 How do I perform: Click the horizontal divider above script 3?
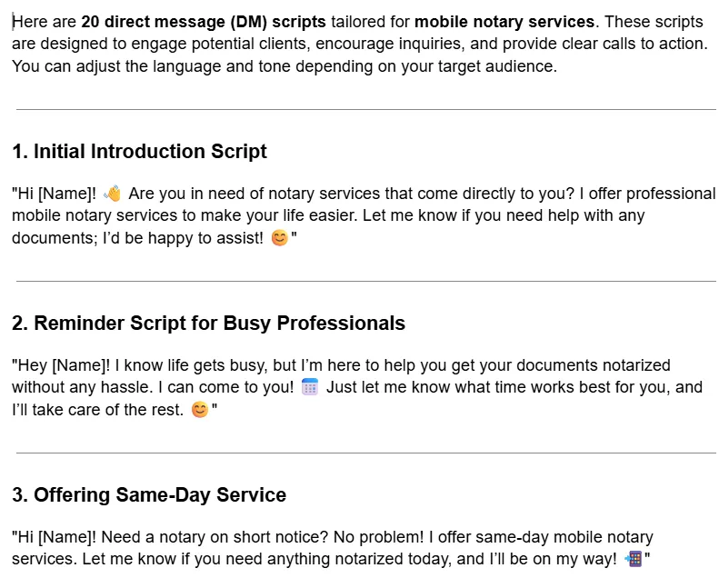(366, 453)
